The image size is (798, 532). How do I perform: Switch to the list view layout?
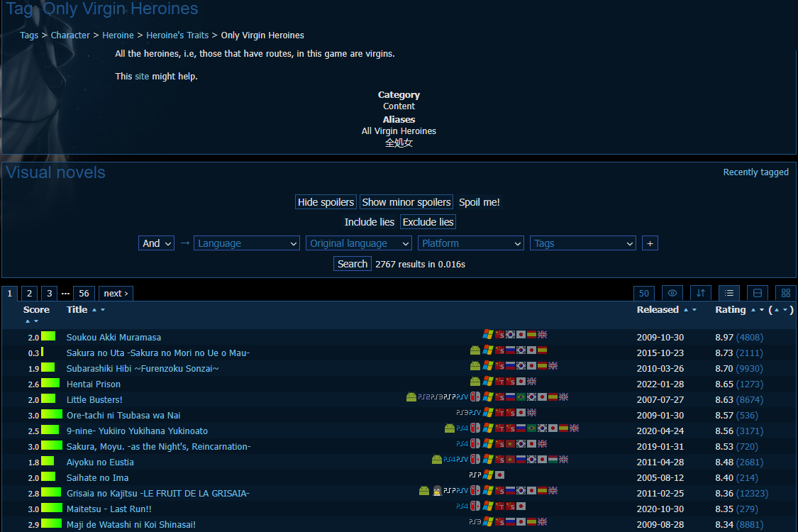(x=728, y=293)
